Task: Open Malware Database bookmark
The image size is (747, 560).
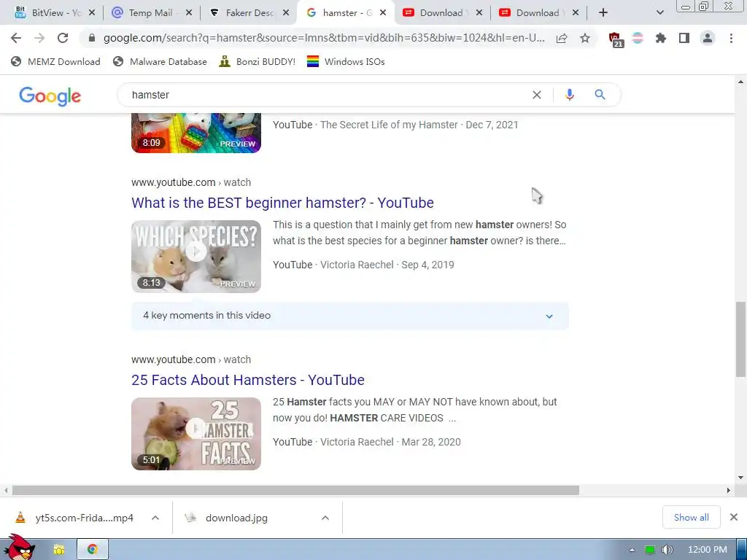Action: click(160, 61)
